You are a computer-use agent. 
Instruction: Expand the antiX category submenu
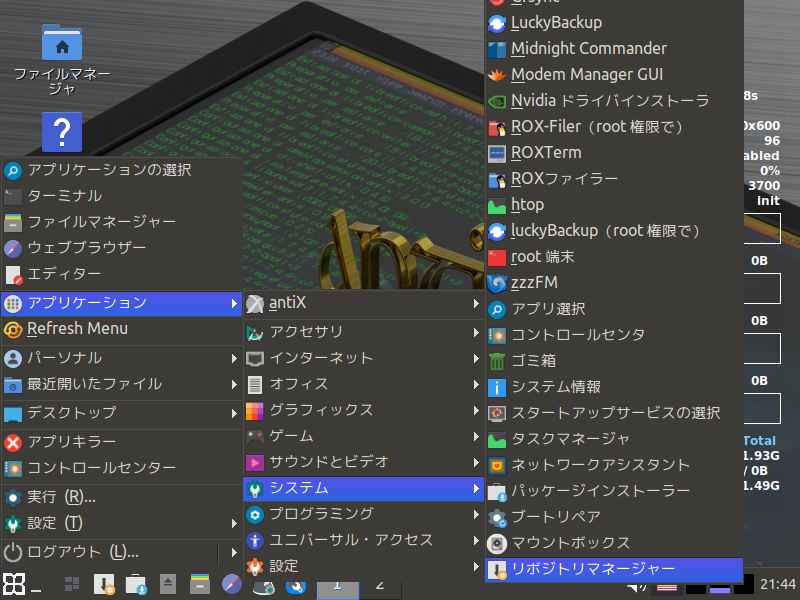[364, 304]
